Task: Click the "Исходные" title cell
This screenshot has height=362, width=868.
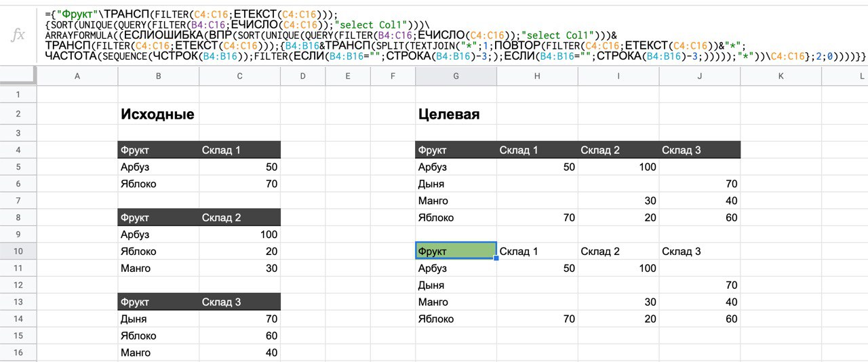Action: pos(158,114)
